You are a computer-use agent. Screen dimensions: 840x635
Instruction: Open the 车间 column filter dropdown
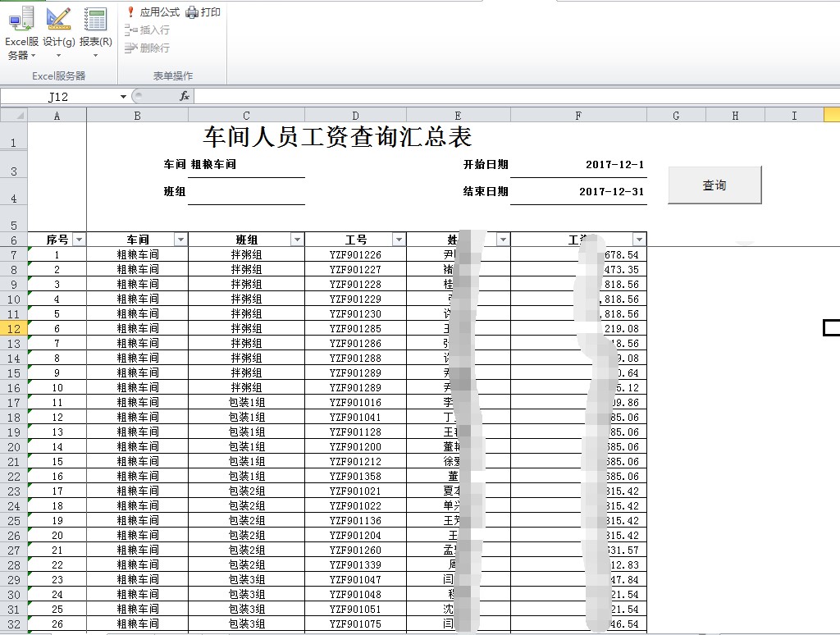click(x=180, y=240)
